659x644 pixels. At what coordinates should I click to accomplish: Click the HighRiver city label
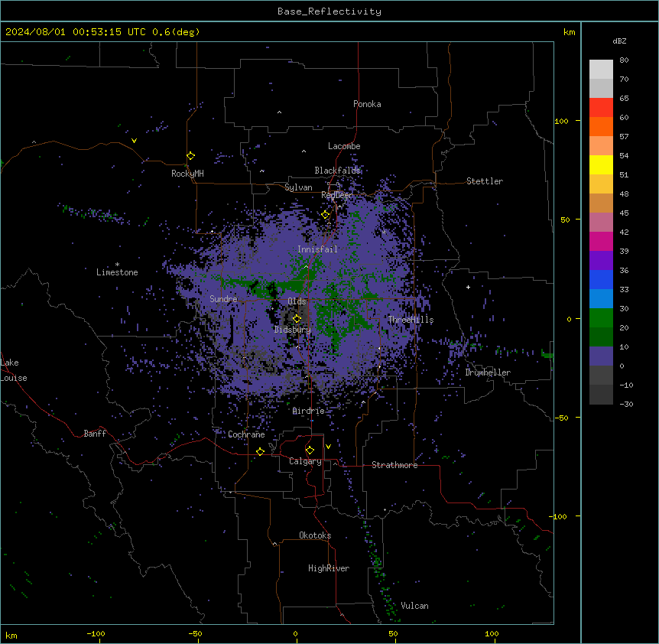[329, 568]
